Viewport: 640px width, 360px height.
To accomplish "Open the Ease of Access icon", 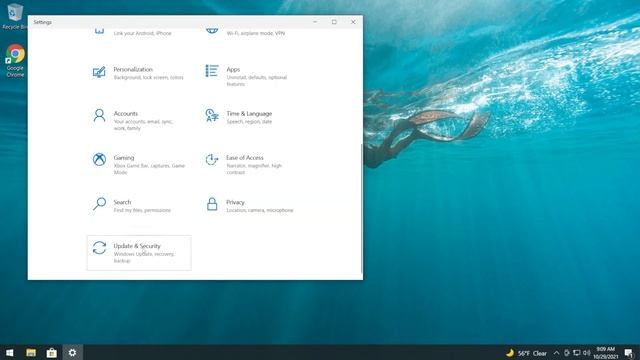I will tap(212, 159).
